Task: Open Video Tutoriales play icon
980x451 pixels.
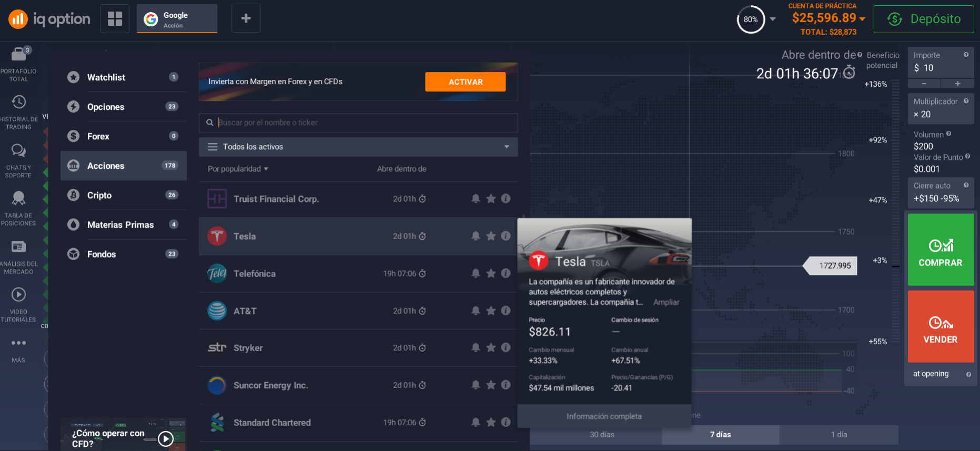Action: [18, 294]
